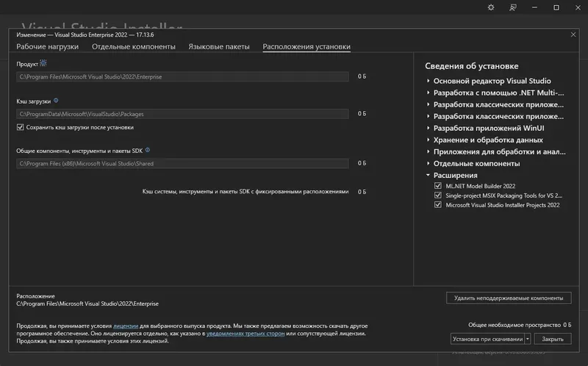Open installer settings gear icon
Viewport: 588px width, 366px height.
coord(491,7)
